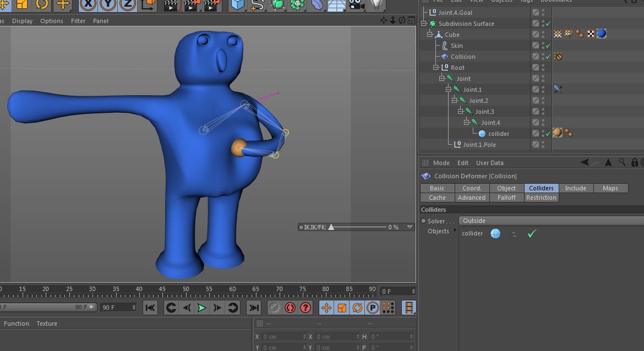This screenshot has height=351, width=644.
Task: Toggle point level animation dots icon
Action: (x=388, y=308)
